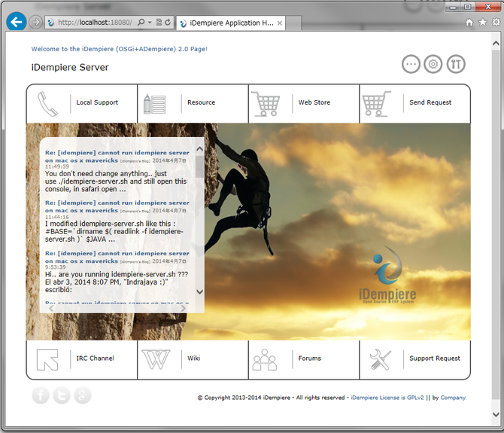Open browser tools gear icon

tap(496, 22)
